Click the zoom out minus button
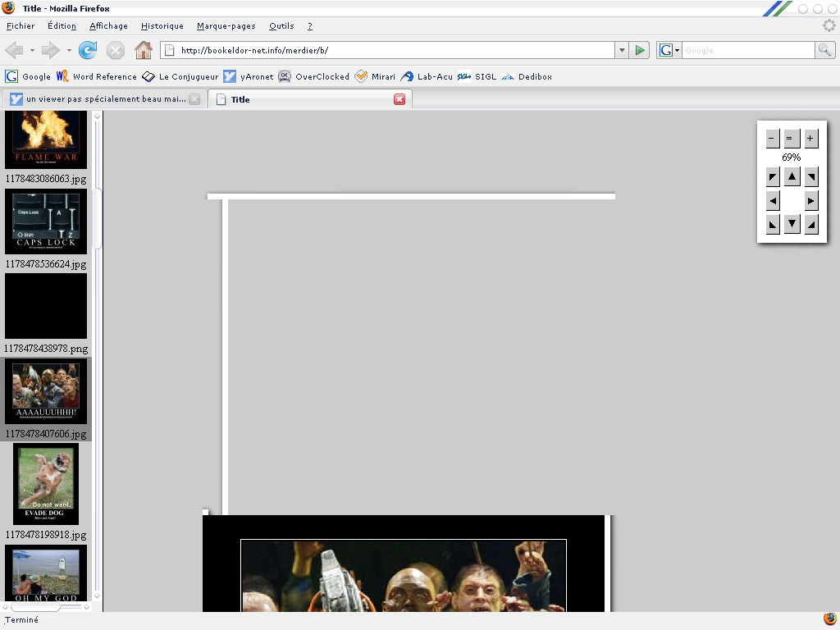 coord(773,139)
